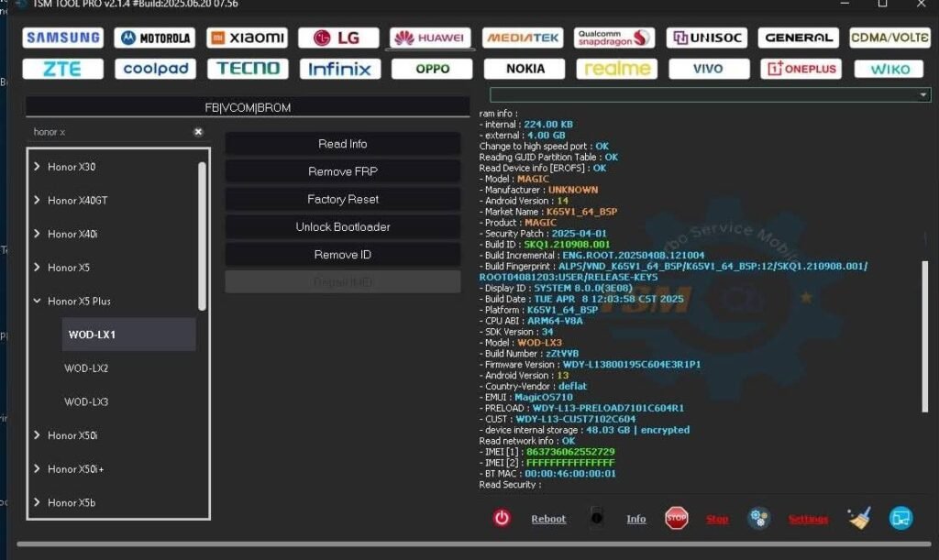
Task: Open the red Settings link
Action: click(x=808, y=519)
